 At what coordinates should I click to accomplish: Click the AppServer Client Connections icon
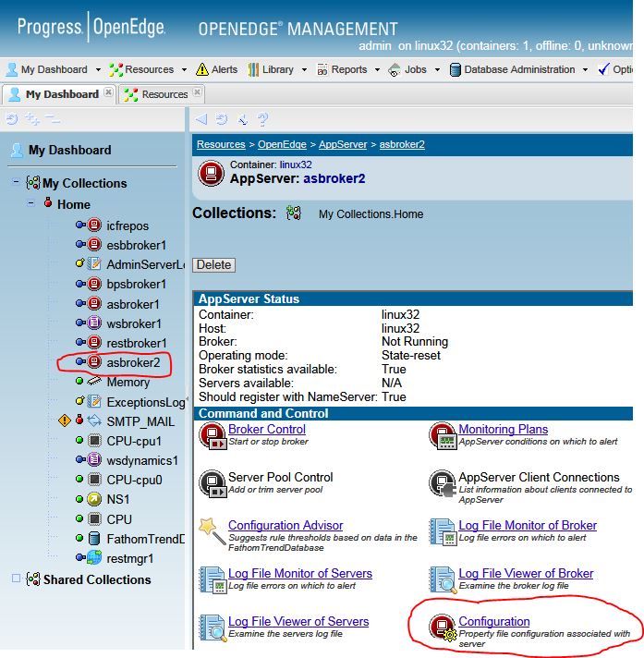443,483
